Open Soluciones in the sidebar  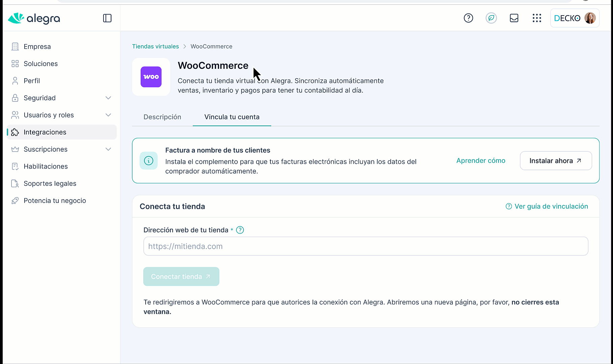(62, 64)
